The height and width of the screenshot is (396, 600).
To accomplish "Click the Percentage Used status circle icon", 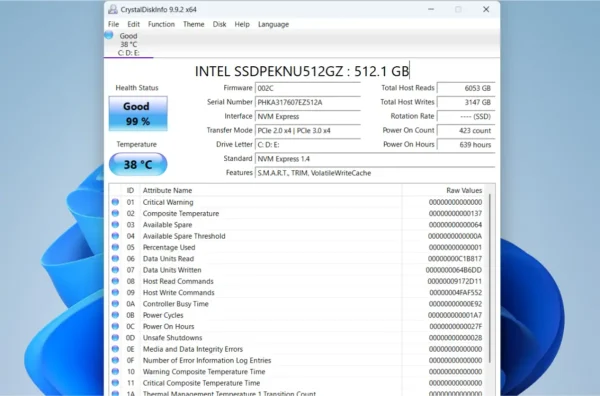I will coord(115,247).
